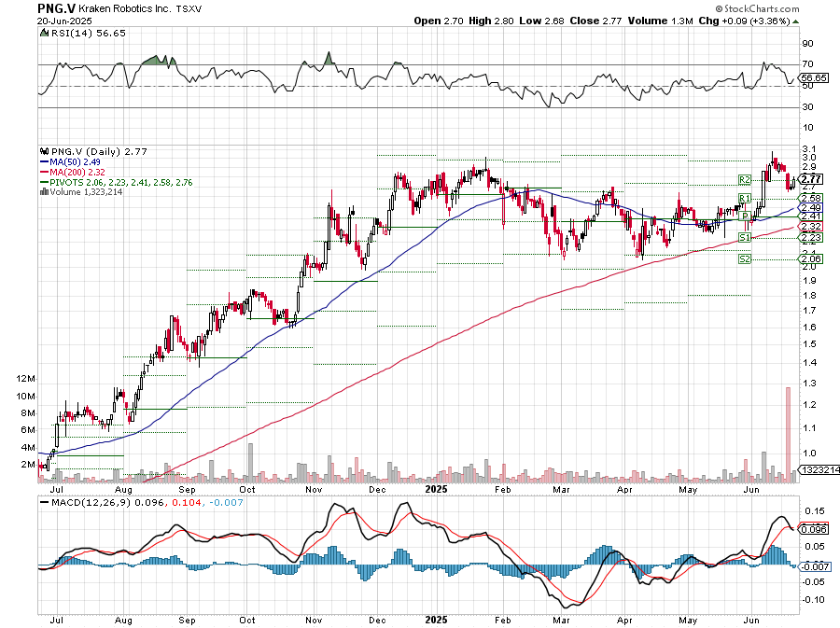The image size is (840, 628).
Task: Click the black MACD line swatch in legend
Action: [45, 503]
